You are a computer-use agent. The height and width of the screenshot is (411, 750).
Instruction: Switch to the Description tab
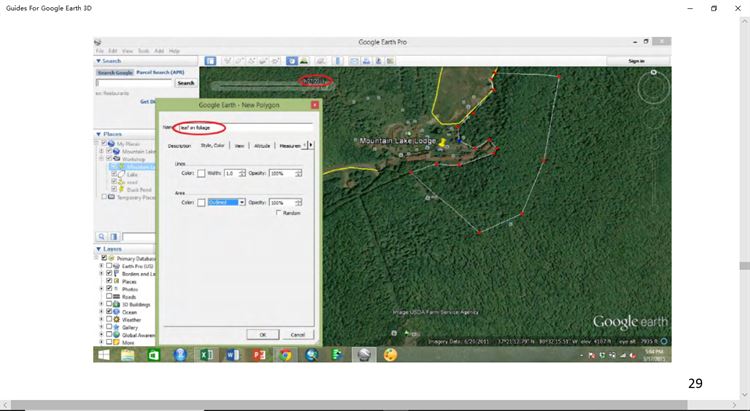(x=179, y=145)
